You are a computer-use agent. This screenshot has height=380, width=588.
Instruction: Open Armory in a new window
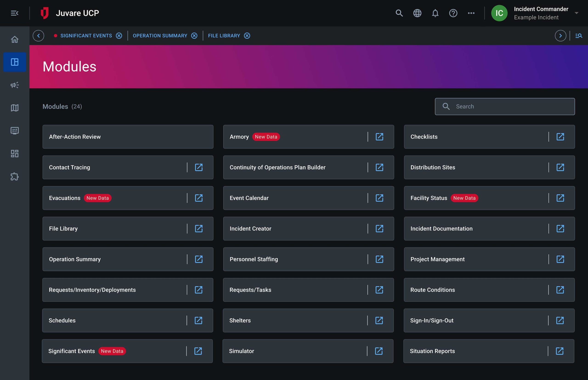379,137
